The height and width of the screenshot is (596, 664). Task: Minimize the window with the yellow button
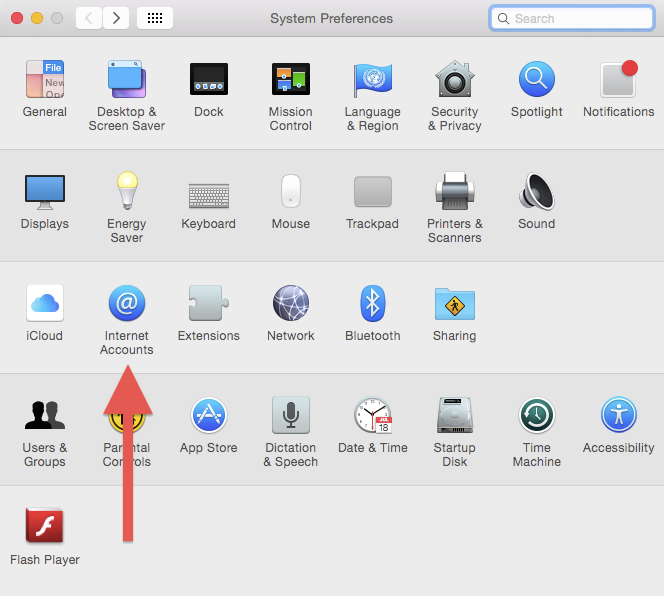37,18
